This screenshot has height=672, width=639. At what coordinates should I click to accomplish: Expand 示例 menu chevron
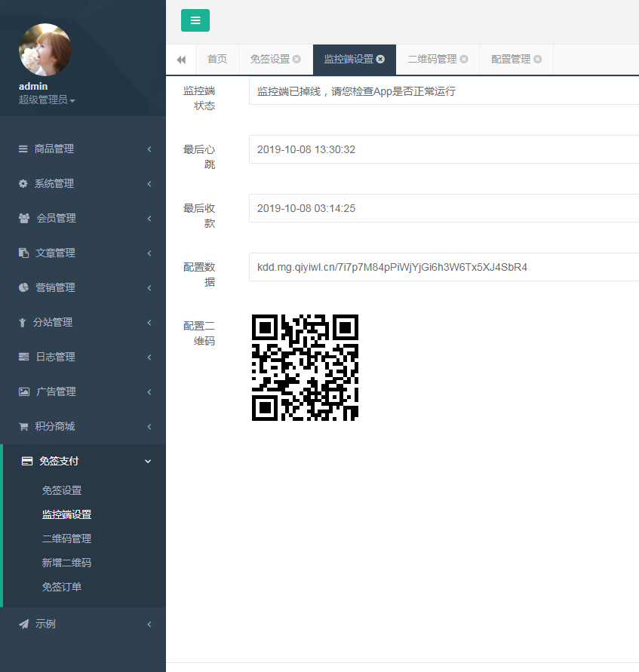pos(149,624)
